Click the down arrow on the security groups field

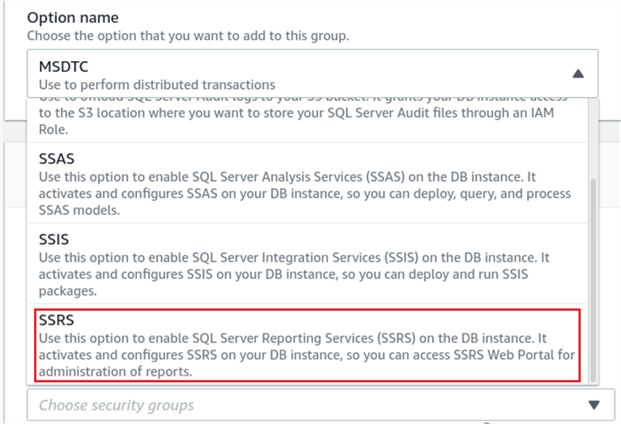[593, 405]
